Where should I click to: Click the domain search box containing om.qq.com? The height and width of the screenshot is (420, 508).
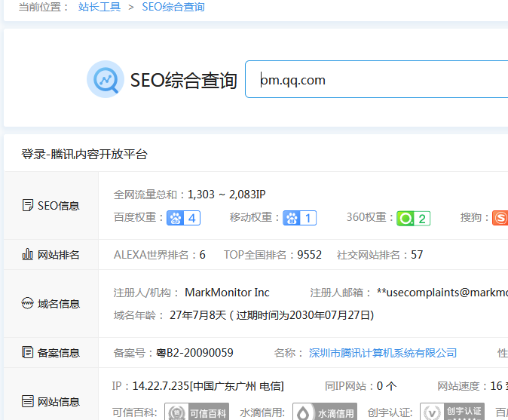tap(377, 79)
